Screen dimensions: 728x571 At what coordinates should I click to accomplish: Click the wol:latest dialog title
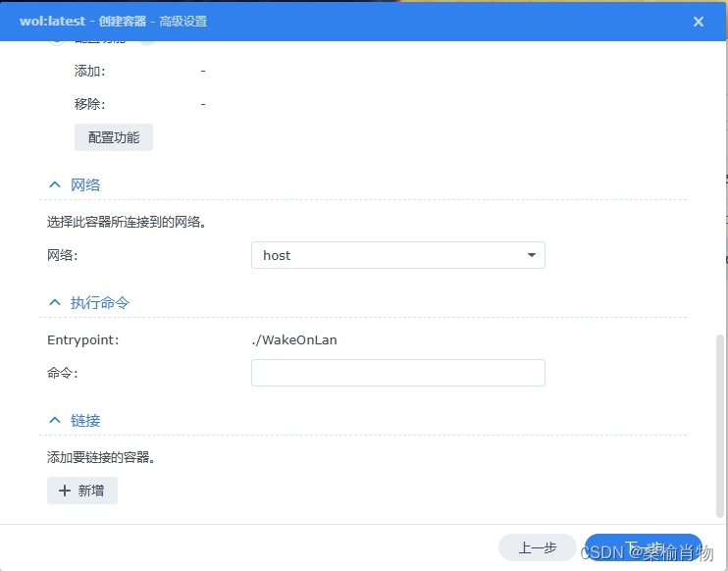pyautogui.click(x=113, y=22)
